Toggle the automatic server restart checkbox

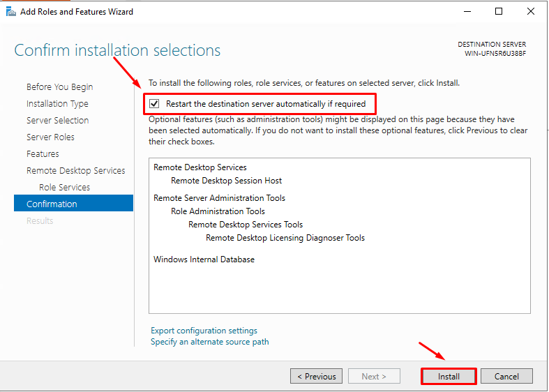(155, 104)
